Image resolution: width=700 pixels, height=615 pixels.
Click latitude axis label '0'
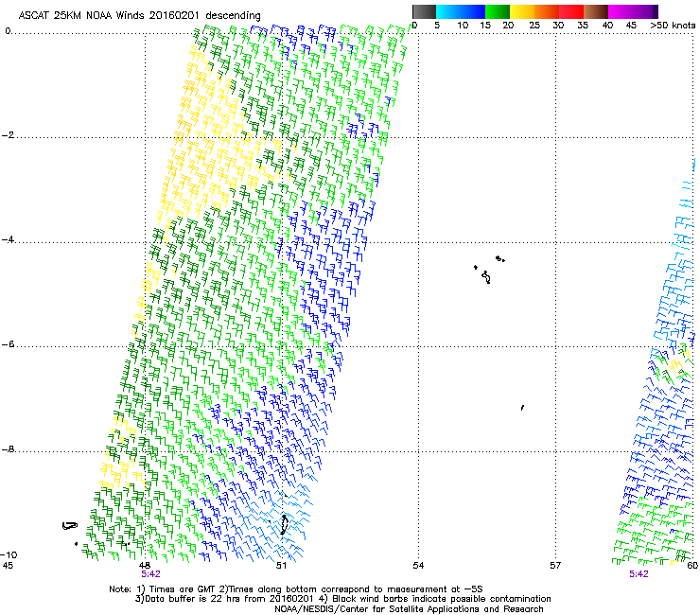pyautogui.click(x=8, y=31)
